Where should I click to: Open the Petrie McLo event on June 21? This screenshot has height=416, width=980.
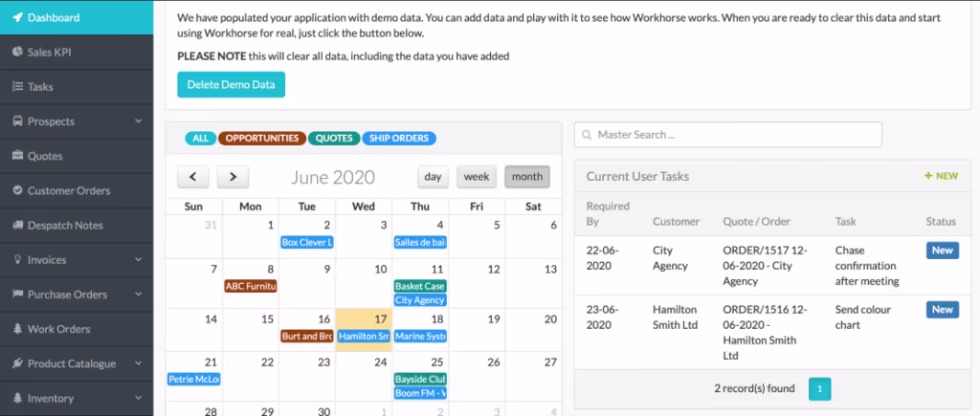click(x=193, y=379)
